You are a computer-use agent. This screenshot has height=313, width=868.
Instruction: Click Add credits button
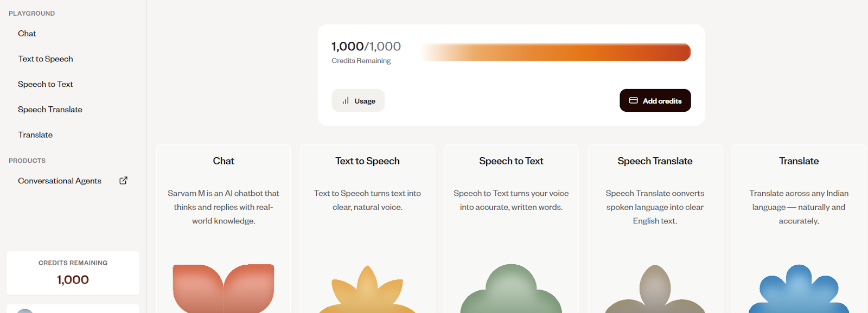pyautogui.click(x=655, y=100)
